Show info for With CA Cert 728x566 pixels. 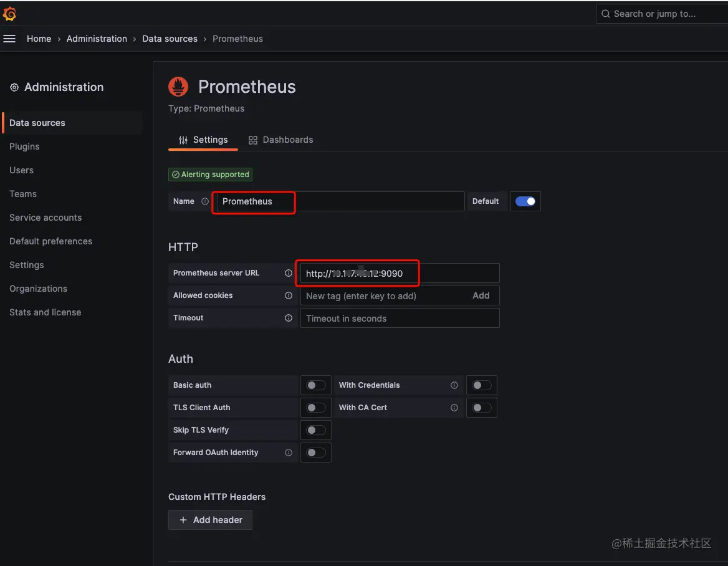point(454,408)
